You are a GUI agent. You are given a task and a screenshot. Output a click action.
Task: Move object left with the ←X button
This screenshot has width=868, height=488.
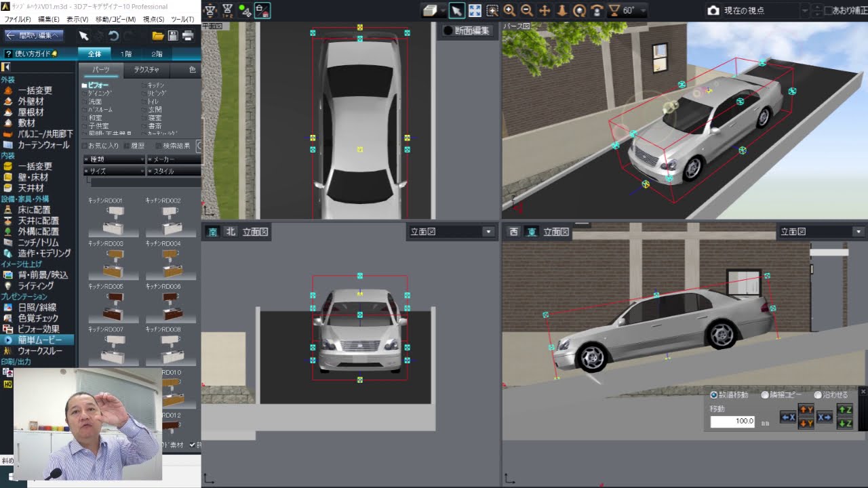point(788,417)
